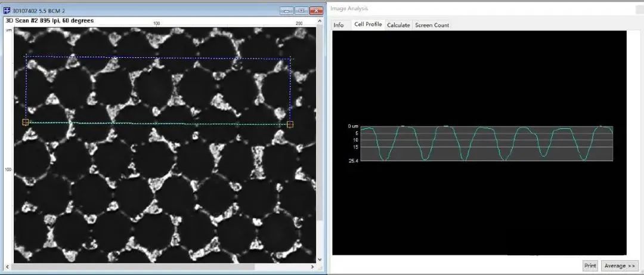
Task: Click the cell depth profile graph
Action: pos(486,143)
